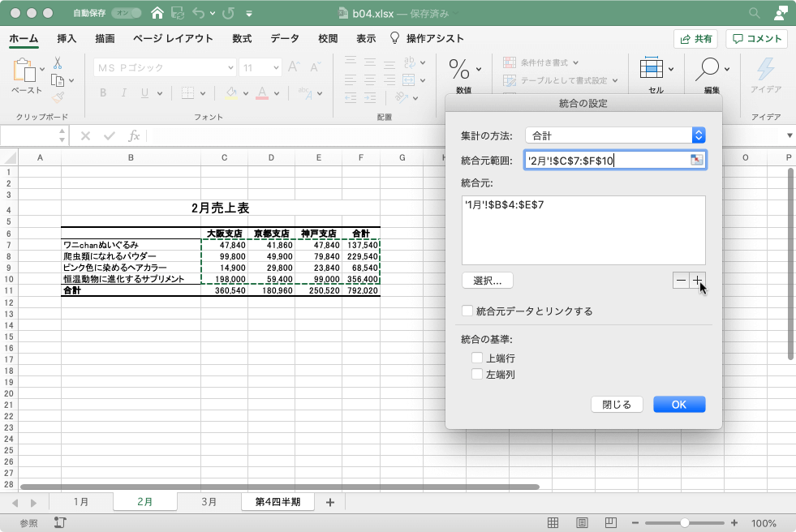
Task: Click the コメント button
Action: (757, 39)
